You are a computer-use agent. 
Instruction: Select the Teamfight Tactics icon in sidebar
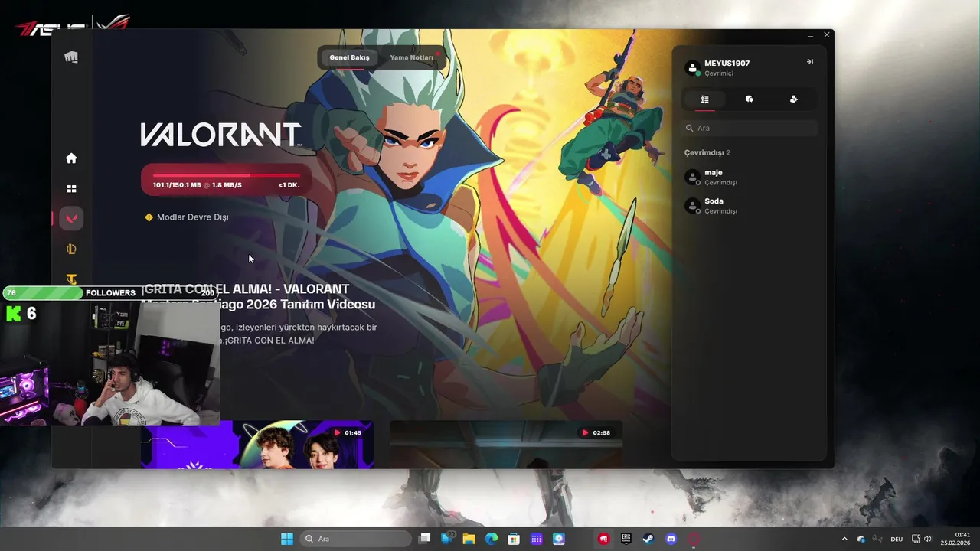pyautogui.click(x=71, y=279)
